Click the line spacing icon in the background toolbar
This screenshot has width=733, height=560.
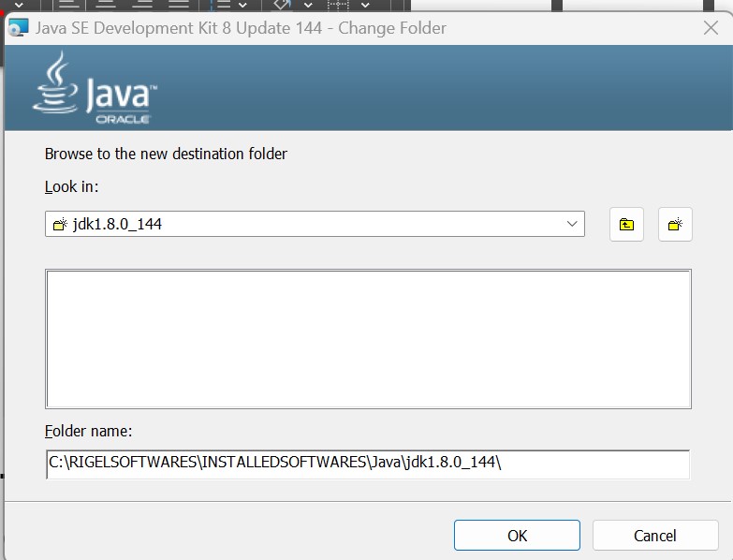pyautogui.click(x=221, y=5)
